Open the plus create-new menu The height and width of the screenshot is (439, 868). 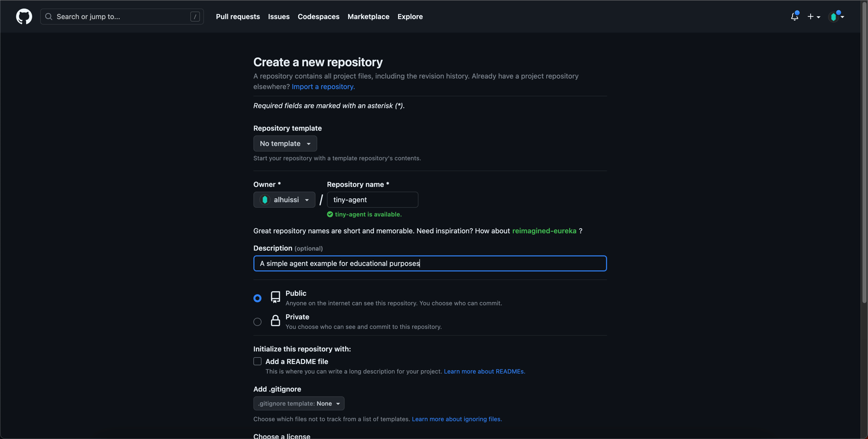813,17
